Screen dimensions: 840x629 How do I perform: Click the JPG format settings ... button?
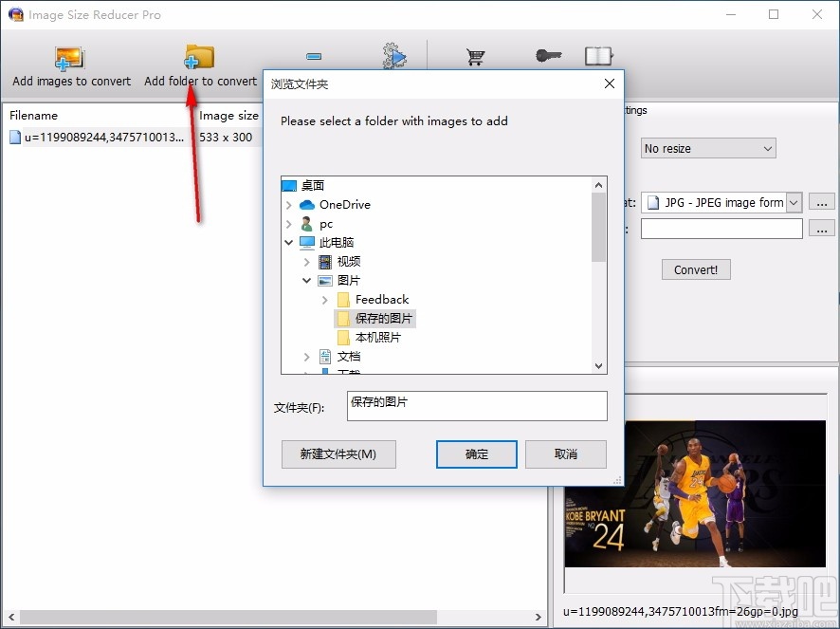tap(821, 202)
